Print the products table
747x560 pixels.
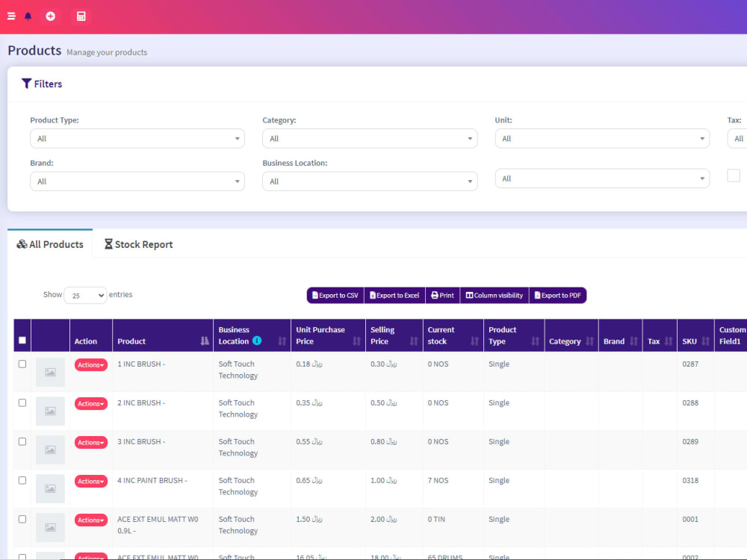pos(442,295)
